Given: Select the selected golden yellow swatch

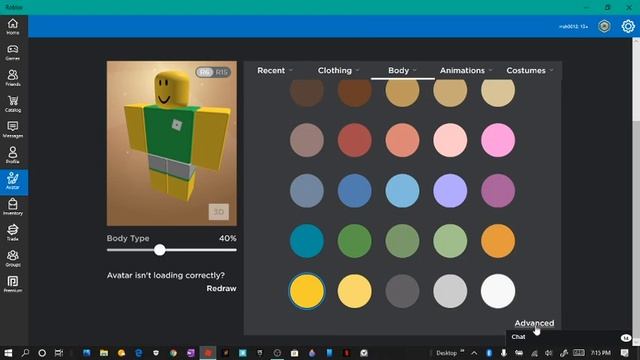Looking at the screenshot, I should 307,291.
